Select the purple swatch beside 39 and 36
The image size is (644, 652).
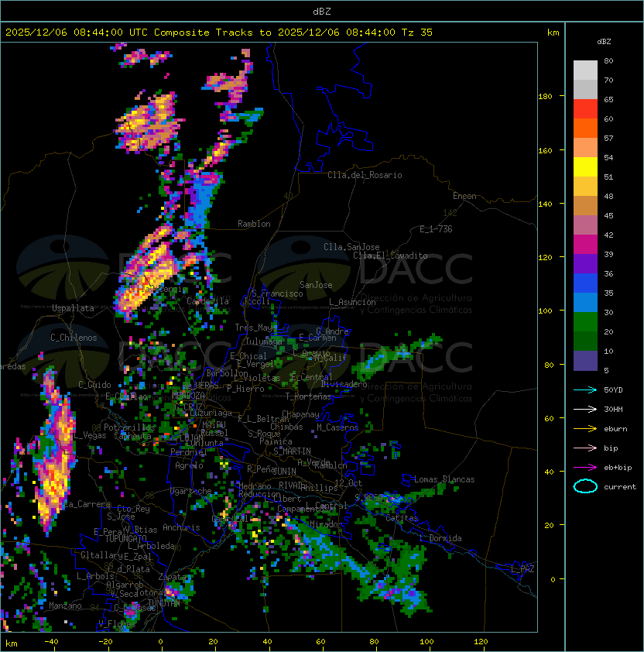point(585,263)
